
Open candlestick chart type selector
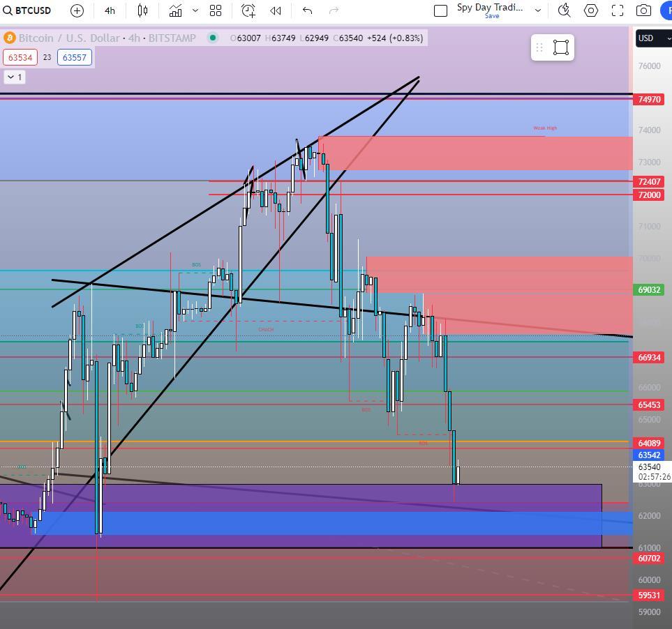pos(143,10)
